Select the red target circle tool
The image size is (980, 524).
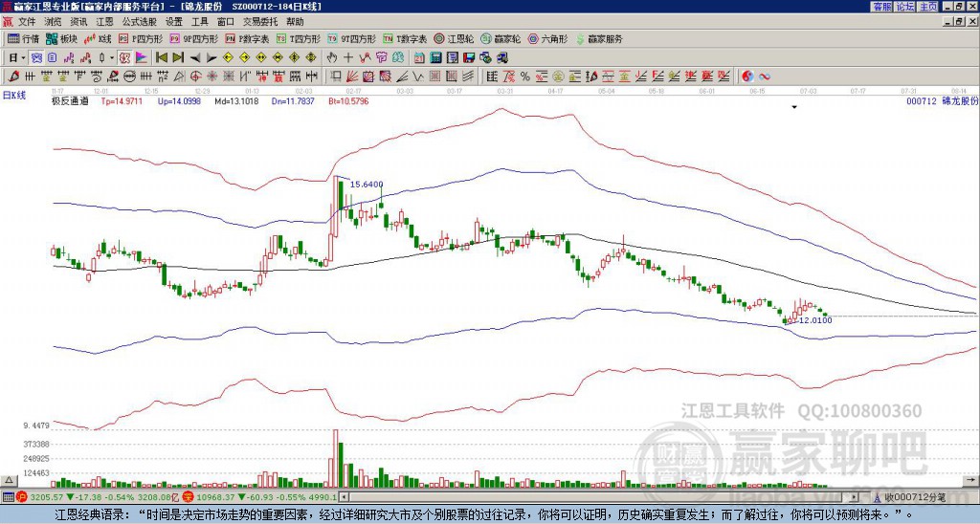coord(195,76)
